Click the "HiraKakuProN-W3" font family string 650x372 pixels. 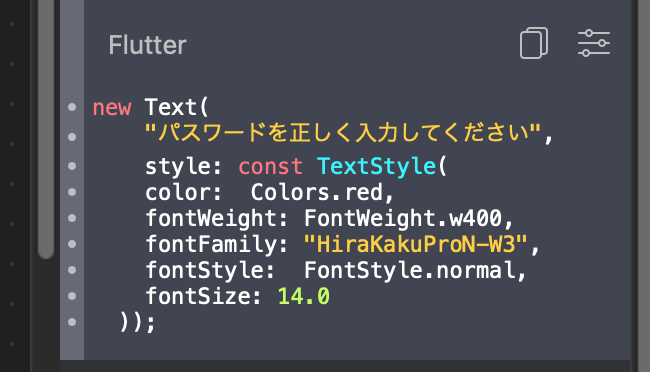point(415,244)
